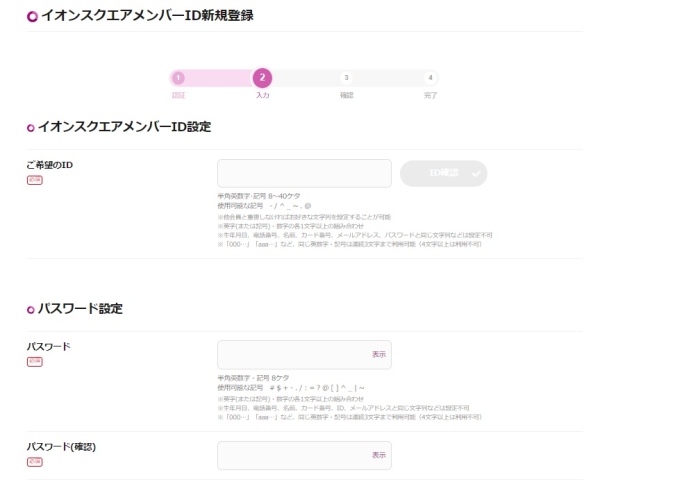Click the 必須 badge under パスワード(確認) label
The image size is (700, 497).
(x=35, y=462)
